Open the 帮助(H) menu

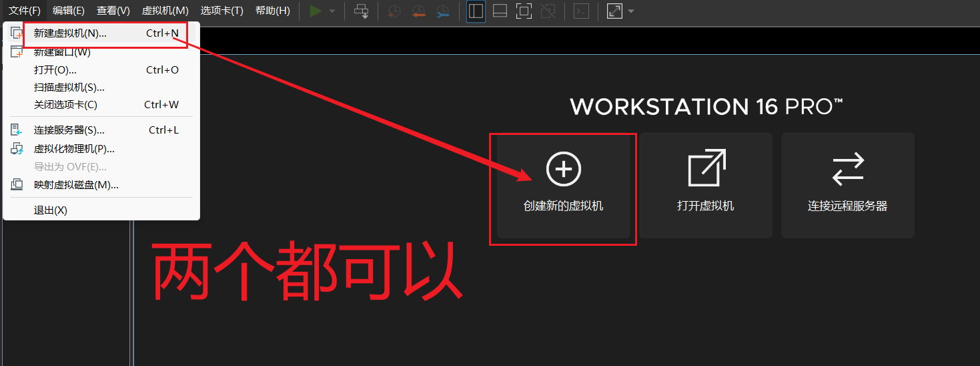click(272, 11)
